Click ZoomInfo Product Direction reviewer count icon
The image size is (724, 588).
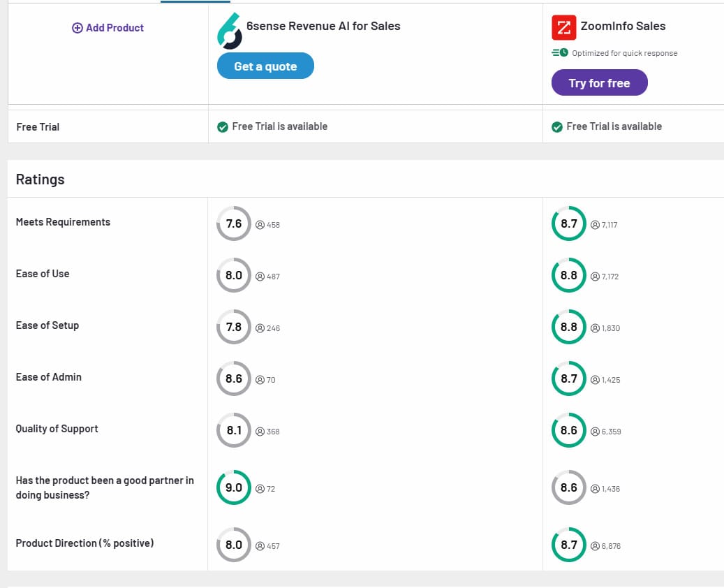(595, 546)
